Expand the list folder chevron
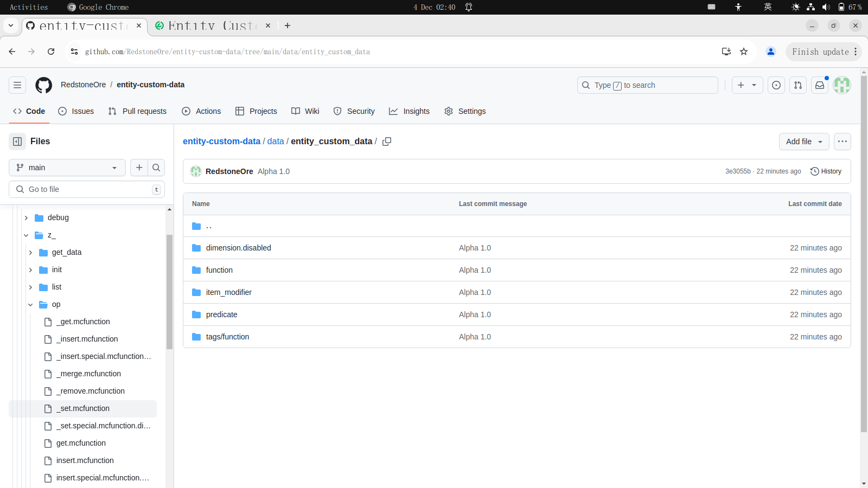This screenshot has width=868, height=488. coord(30,287)
